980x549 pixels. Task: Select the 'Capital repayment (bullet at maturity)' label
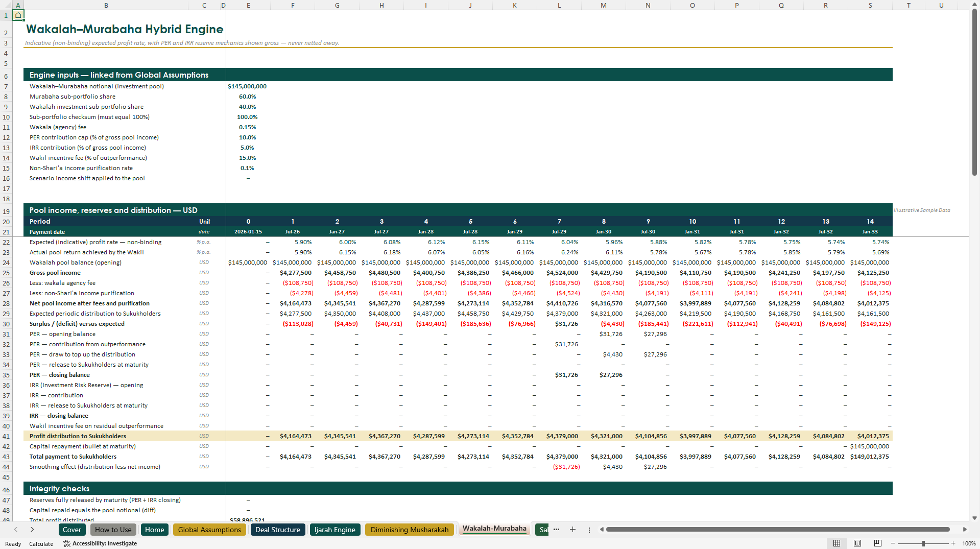click(83, 446)
